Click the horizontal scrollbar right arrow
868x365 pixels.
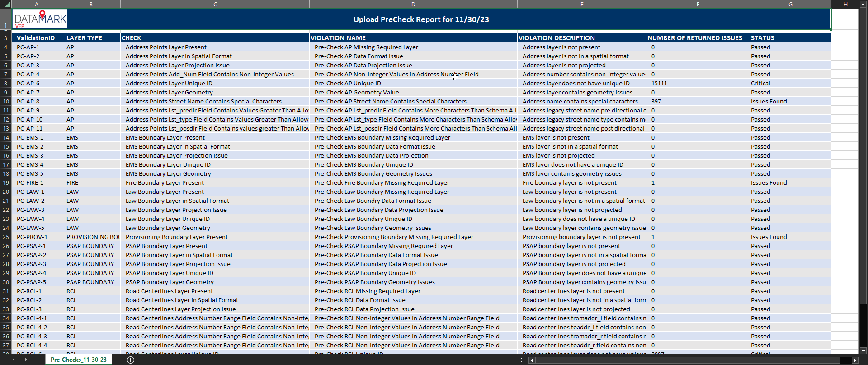click(855, 360)
